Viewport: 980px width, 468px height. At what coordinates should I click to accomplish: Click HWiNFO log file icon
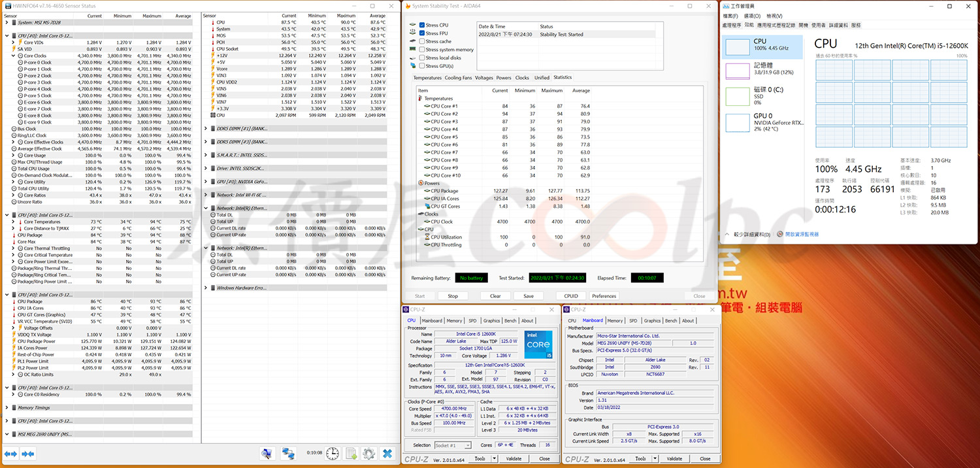pyautogui.click(x=351, y=453)
